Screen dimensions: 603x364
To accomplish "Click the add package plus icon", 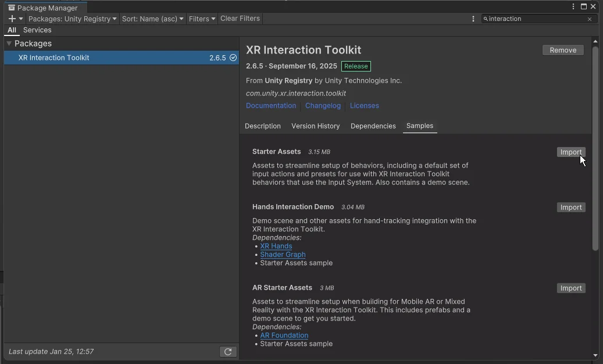I will point(12,19).
